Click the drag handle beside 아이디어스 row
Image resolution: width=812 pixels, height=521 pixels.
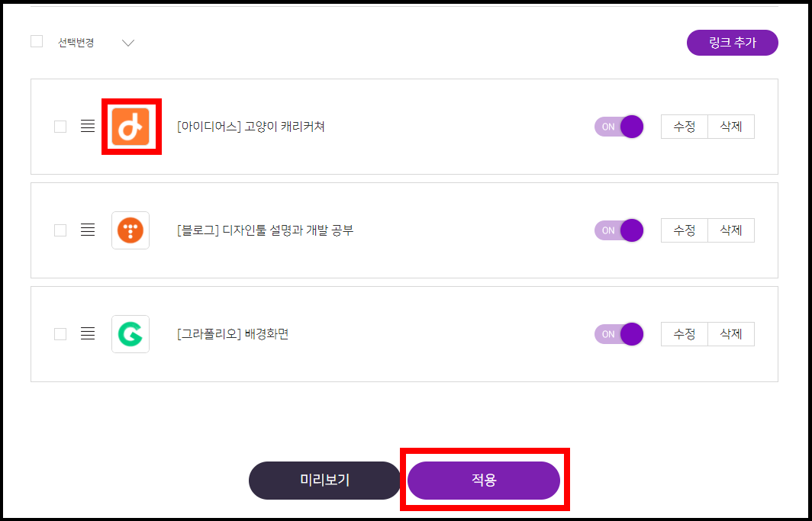click(x=88, y=127)
